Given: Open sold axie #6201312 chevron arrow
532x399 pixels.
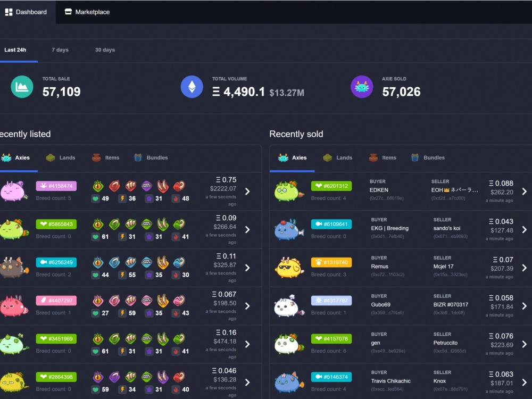Looking at the screenshot, I should click(525, 192).
